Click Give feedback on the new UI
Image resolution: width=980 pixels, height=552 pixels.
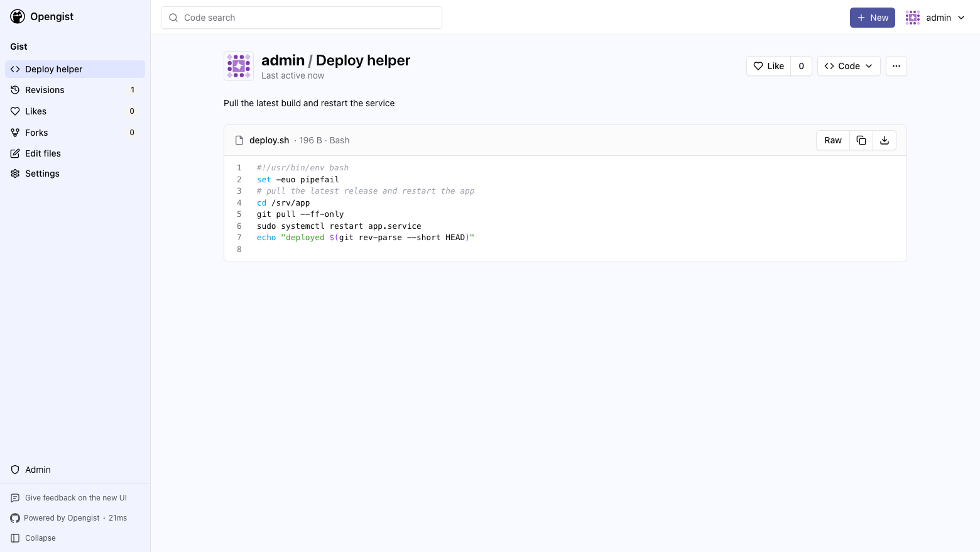(x=69, y=498)
